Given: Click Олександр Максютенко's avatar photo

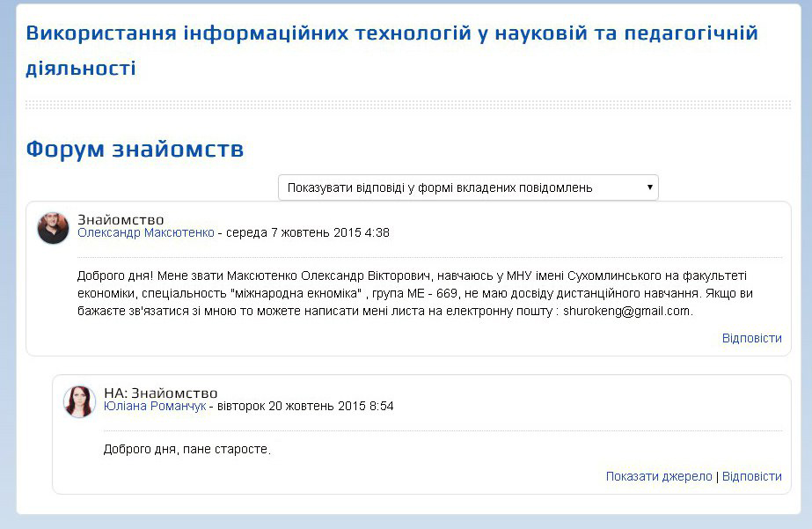Looking at the screenshot, I should [54, 228].
